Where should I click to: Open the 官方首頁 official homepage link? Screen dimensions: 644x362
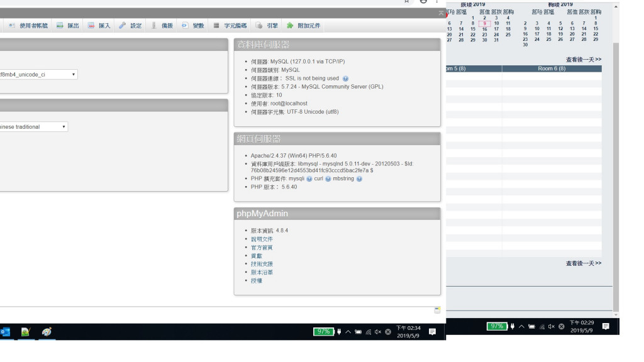[262, 248]
